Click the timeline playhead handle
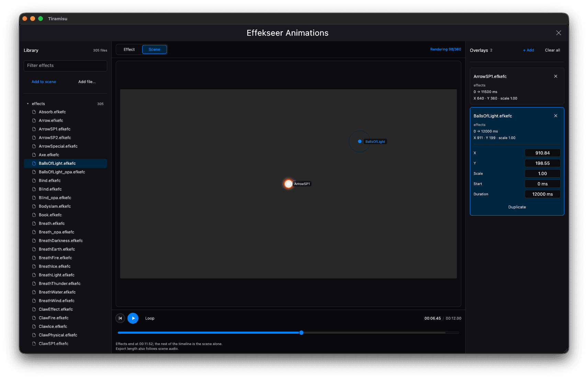Image resolution: width=588 pixels, height=379 pixels. pos(301,333)
